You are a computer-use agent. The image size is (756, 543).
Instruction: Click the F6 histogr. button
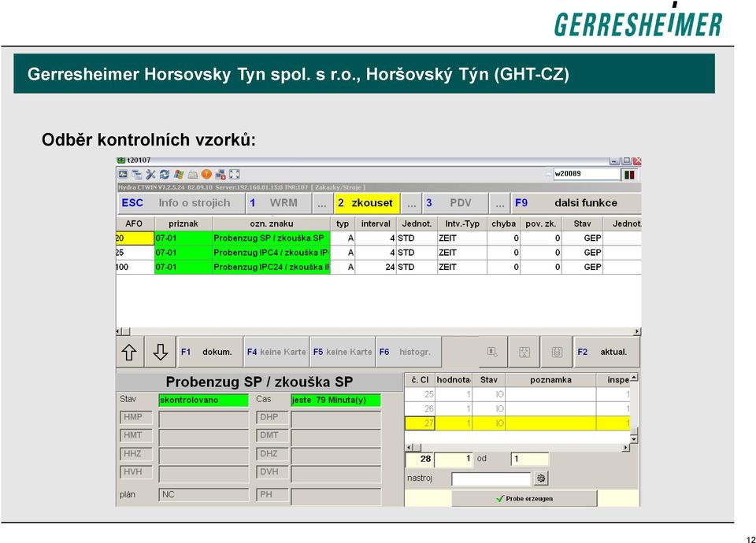[x=409, y=353]
